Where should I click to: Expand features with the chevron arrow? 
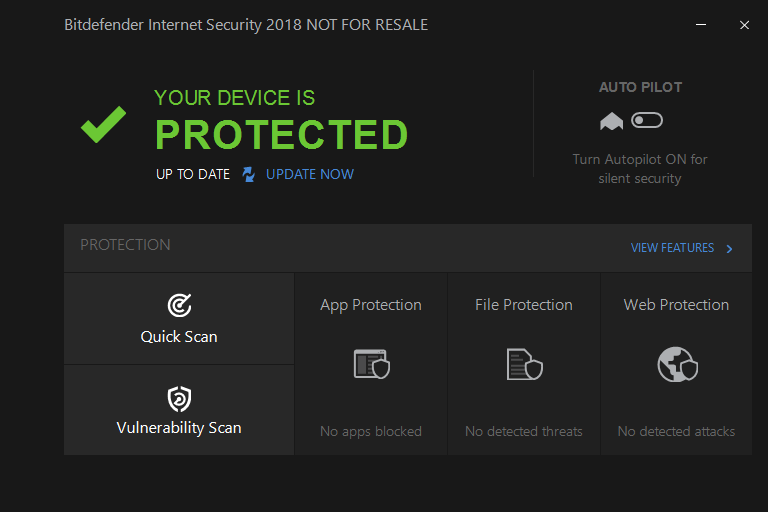(729, 249)
